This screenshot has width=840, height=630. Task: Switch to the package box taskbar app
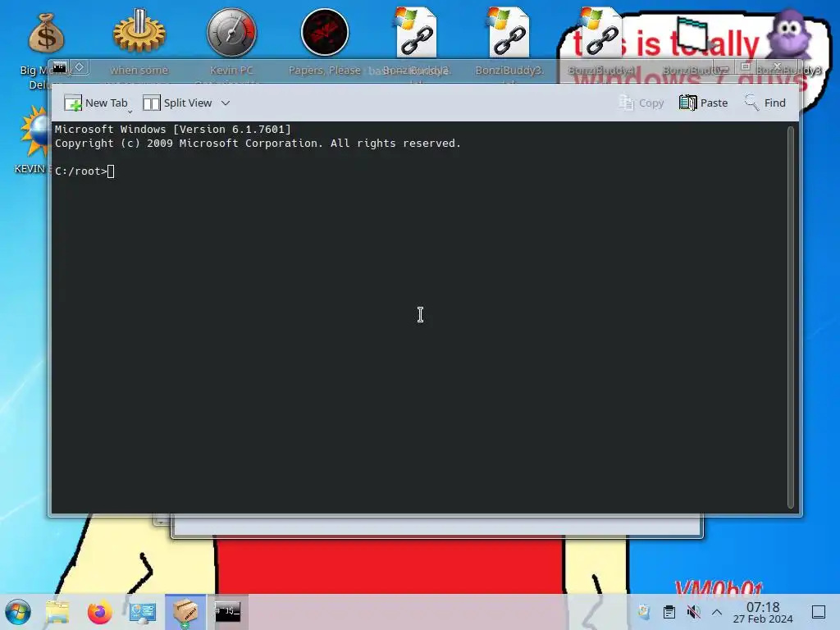pyautogui.click(x=185, y=612)
